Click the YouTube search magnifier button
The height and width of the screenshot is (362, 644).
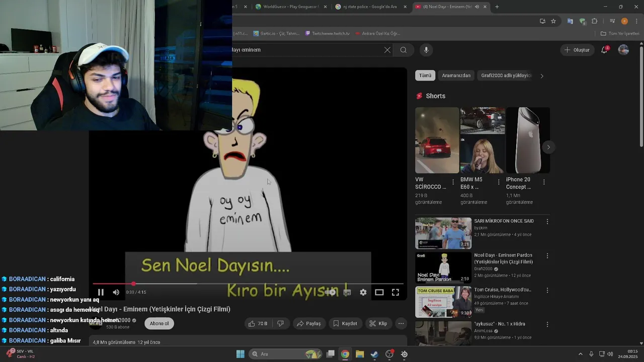[404, 50]
